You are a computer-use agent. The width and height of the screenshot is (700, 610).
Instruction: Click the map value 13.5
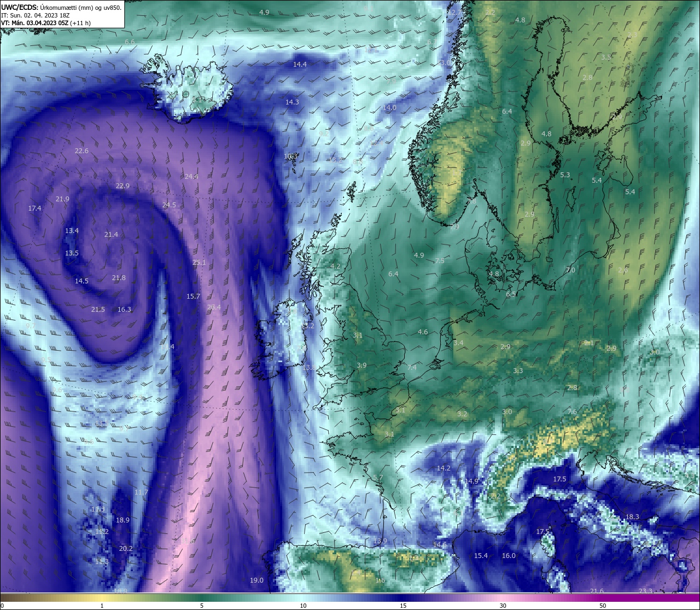pos(72,253)
